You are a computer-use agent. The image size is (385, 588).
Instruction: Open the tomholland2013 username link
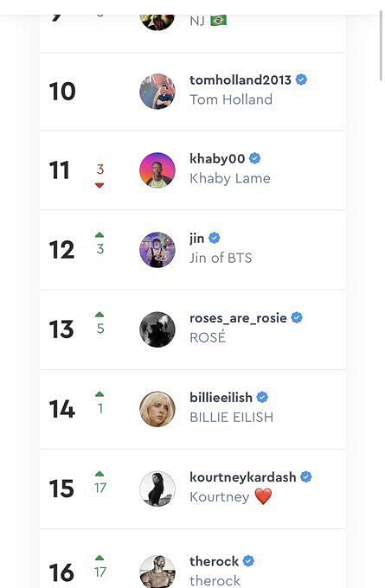[241, 80]
